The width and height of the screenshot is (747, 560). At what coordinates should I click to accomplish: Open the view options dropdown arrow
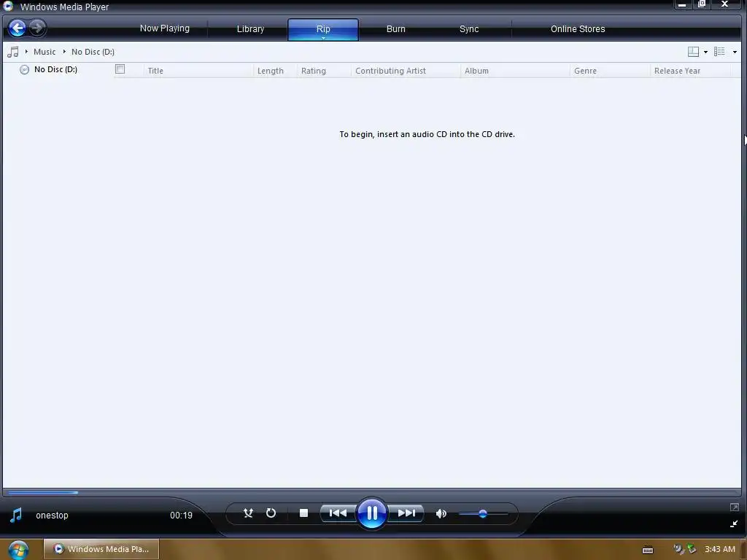pos(735,52)
